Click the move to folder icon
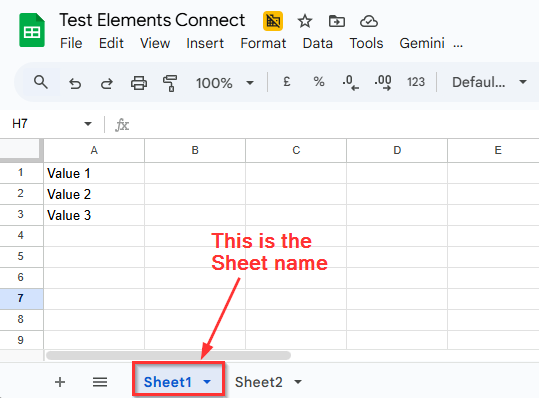Screen dimensions: 539x398 [x=337, y=21]
